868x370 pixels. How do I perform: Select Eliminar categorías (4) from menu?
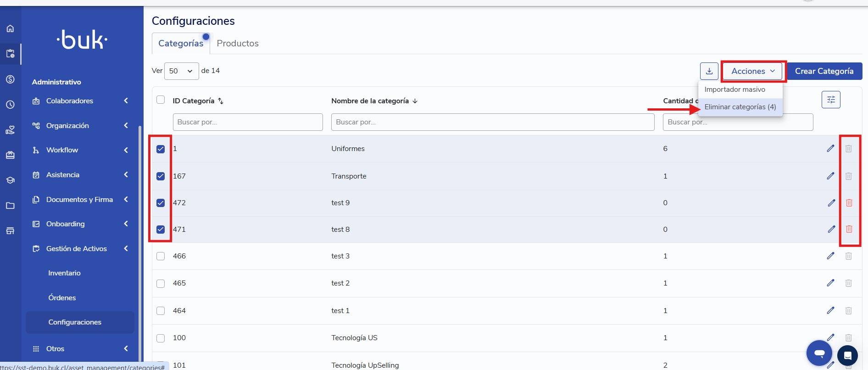coord(740,107)
